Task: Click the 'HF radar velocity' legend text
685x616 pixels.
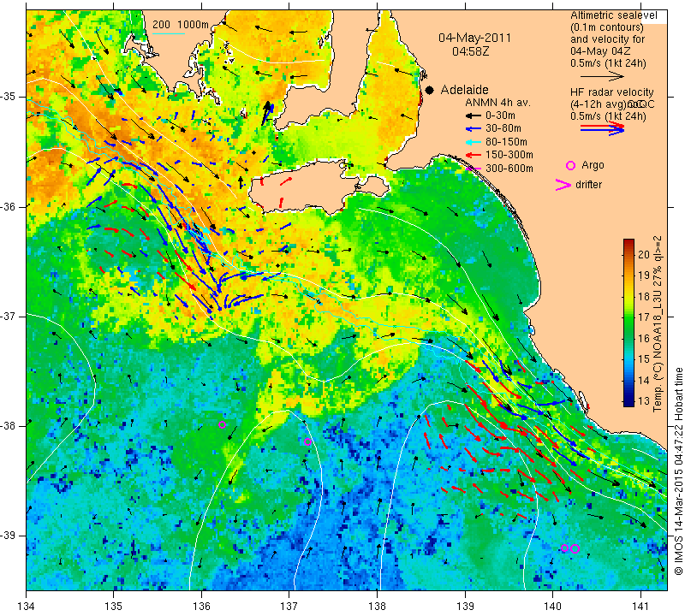Action: coord(611,92)
